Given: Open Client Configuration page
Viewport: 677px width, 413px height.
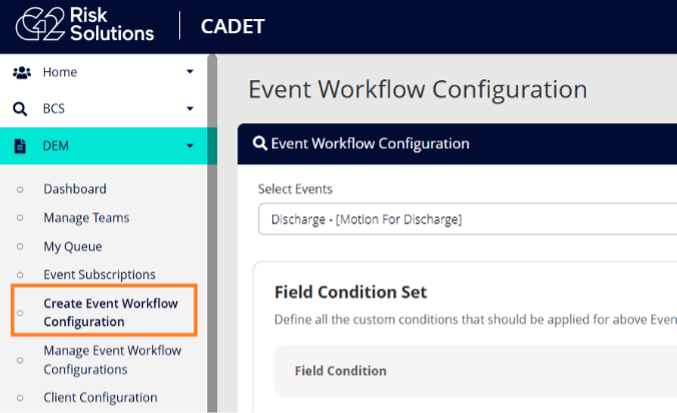Looking at the screenshot, I should click(x=100, y=397).
